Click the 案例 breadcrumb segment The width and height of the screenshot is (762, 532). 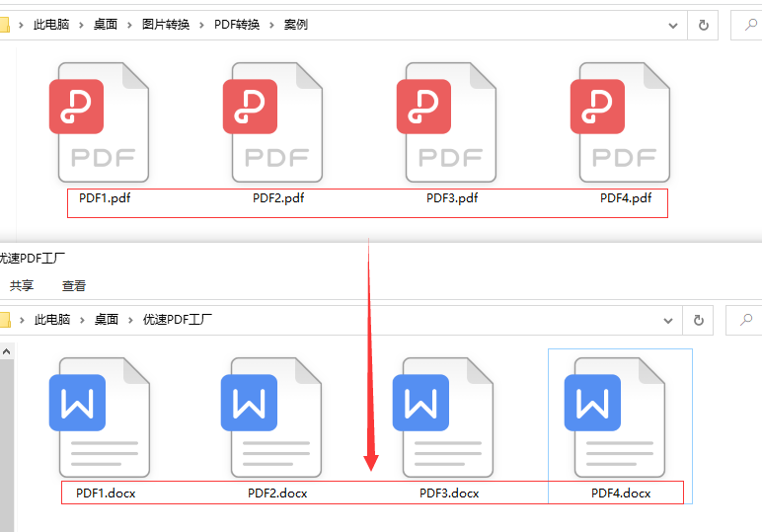296,25
